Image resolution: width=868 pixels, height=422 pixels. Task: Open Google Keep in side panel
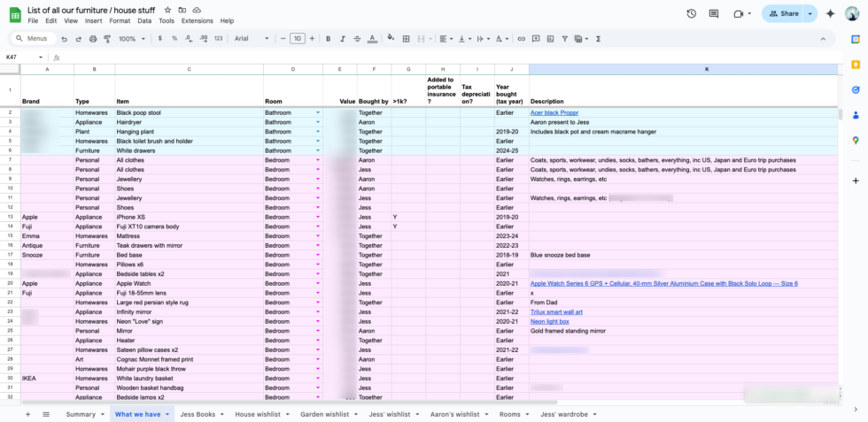856,64
